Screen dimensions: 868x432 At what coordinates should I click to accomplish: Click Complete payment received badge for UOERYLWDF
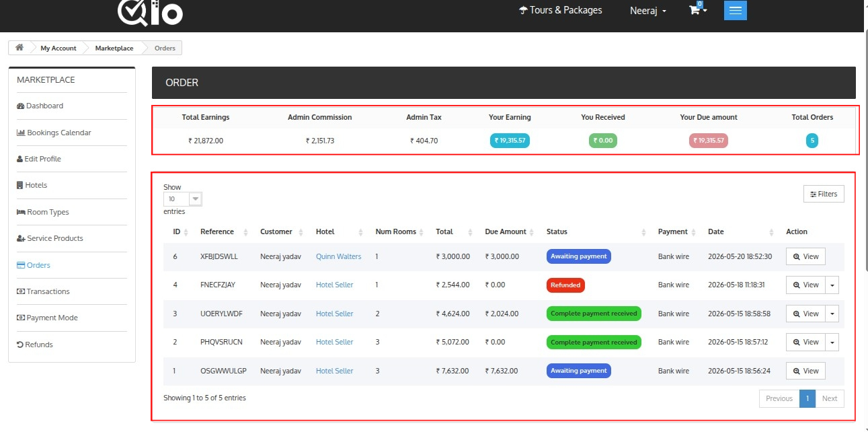(x=594, y=314)
